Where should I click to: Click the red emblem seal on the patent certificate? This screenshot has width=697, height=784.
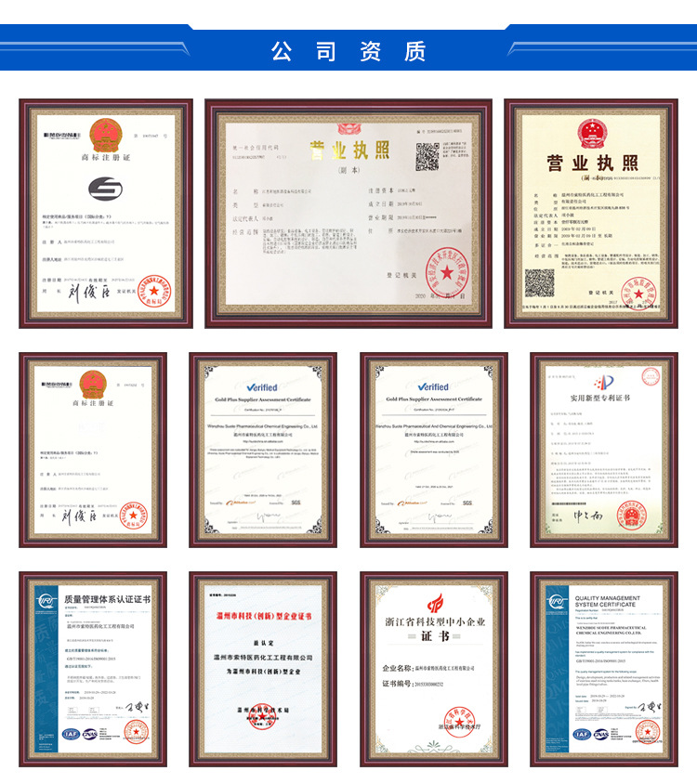(631, 515)
